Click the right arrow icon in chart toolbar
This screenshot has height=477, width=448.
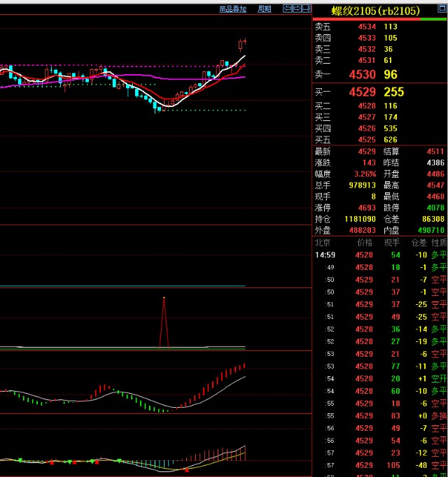pos(296,9)
